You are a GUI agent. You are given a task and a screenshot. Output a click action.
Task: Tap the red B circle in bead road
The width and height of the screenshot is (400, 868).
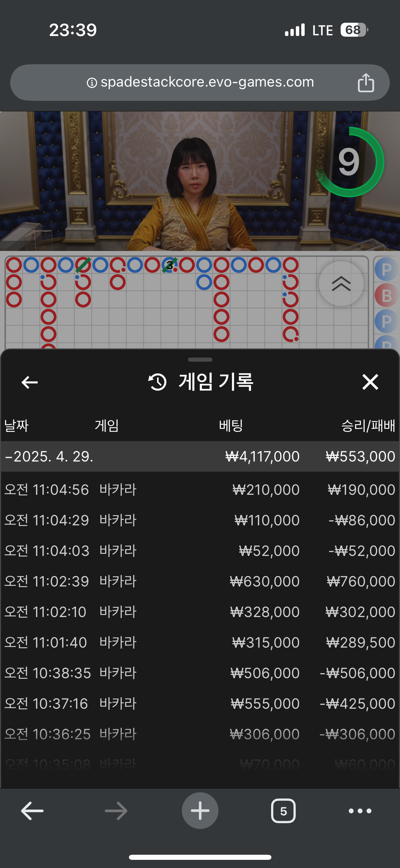pyautogui.click(x=386, y=295)
